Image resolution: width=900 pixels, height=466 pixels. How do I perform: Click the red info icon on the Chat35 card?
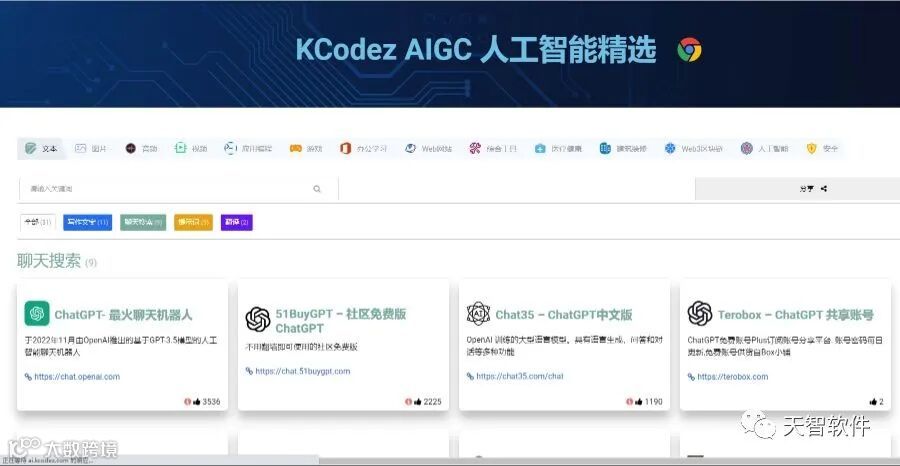pyautogui.click(x=629, y=402)
